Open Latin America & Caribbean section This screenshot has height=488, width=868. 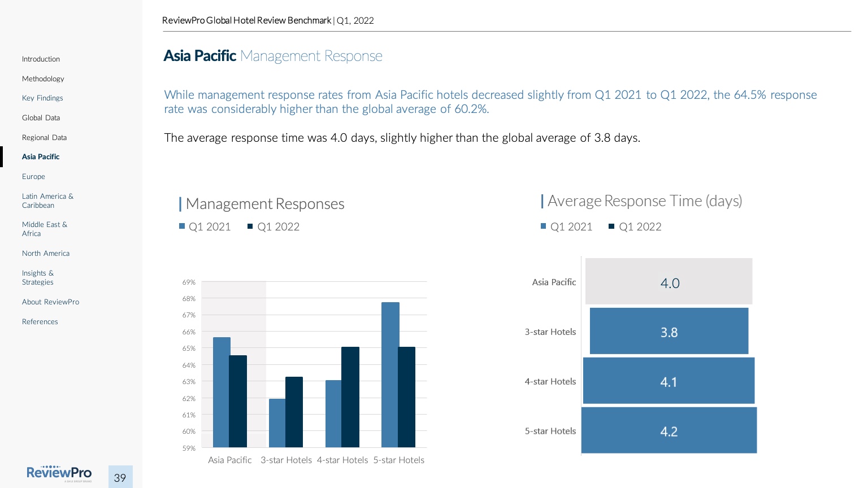[47, 201]
